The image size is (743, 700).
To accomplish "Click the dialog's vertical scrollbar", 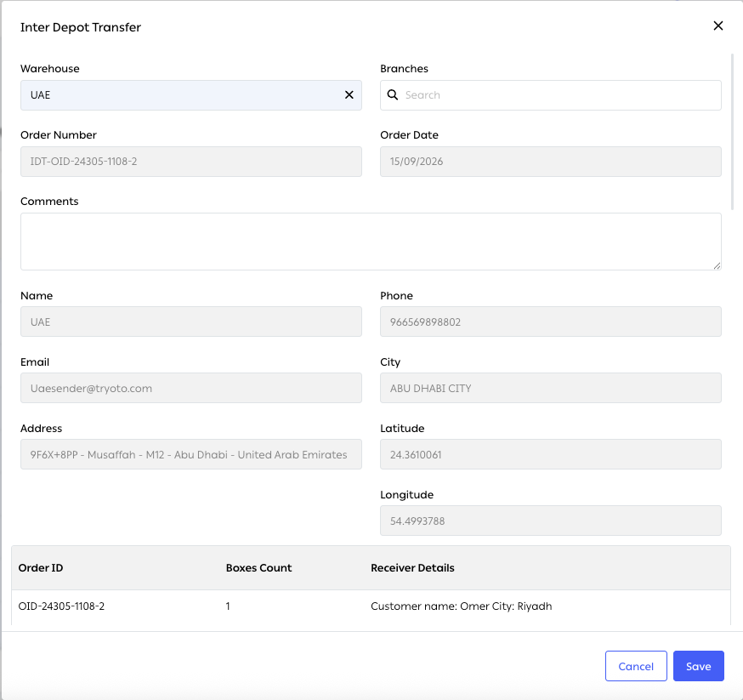I will pyautogui.click(x=732, y=132).
